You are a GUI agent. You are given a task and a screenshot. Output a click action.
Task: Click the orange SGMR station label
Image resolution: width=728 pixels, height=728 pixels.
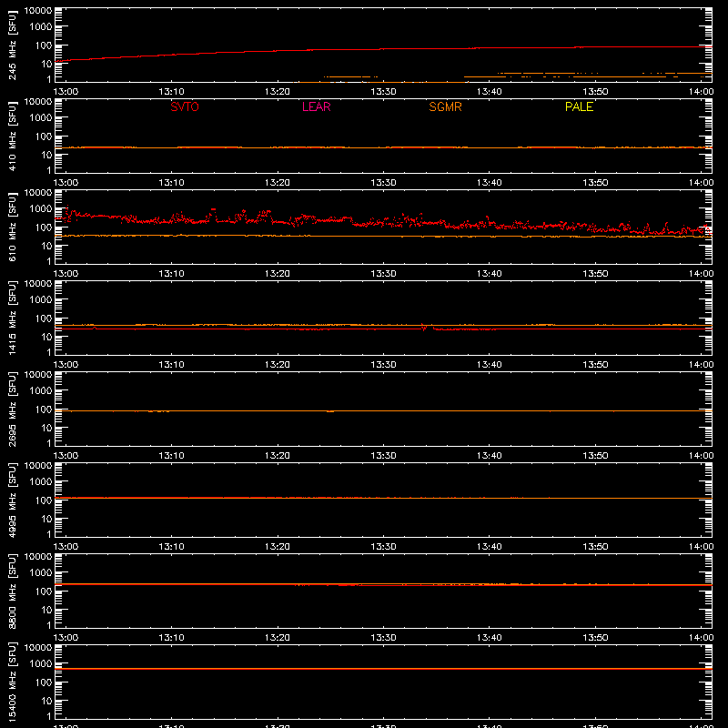(x=445, y=106)
